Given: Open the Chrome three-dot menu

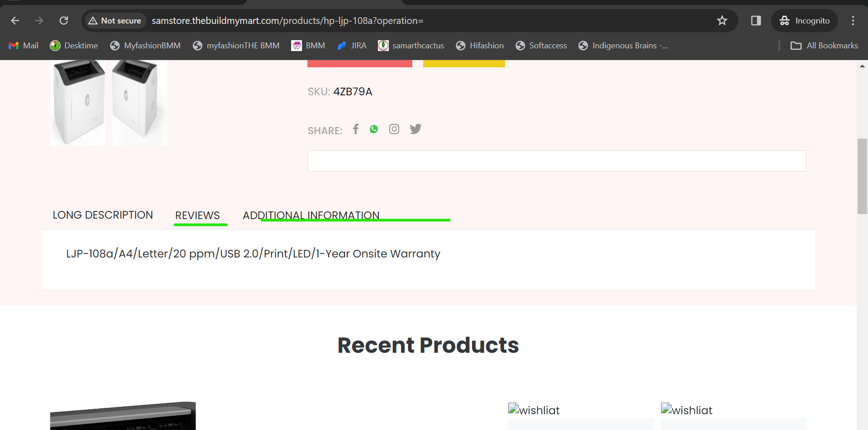Looking at the screenshot, I should click(x=853, y=21).
